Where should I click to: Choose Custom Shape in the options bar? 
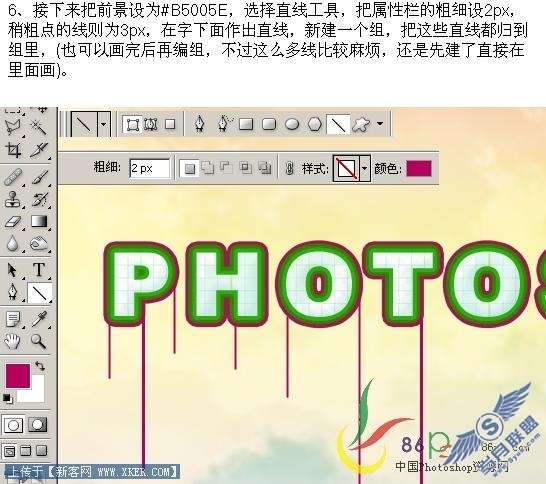pos(361,124)
